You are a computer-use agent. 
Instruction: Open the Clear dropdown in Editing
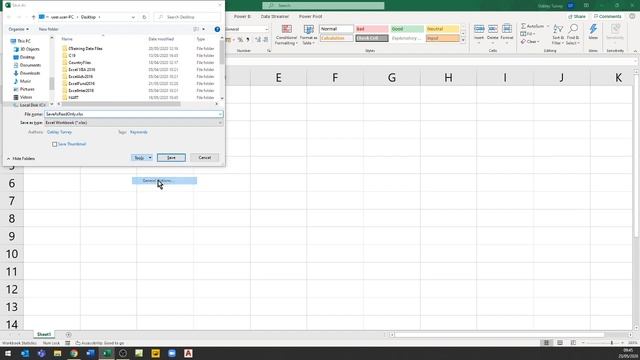pyautogui.click(x=530, y=42)
